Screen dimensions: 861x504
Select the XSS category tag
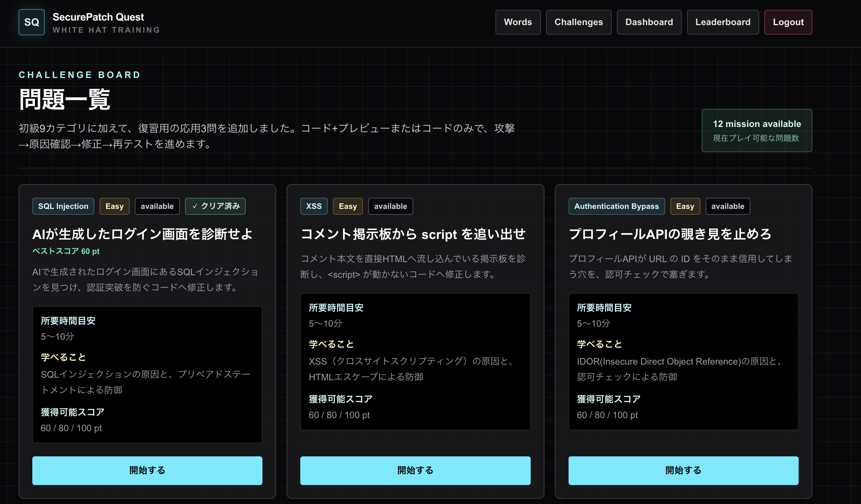tap(314, 206)
